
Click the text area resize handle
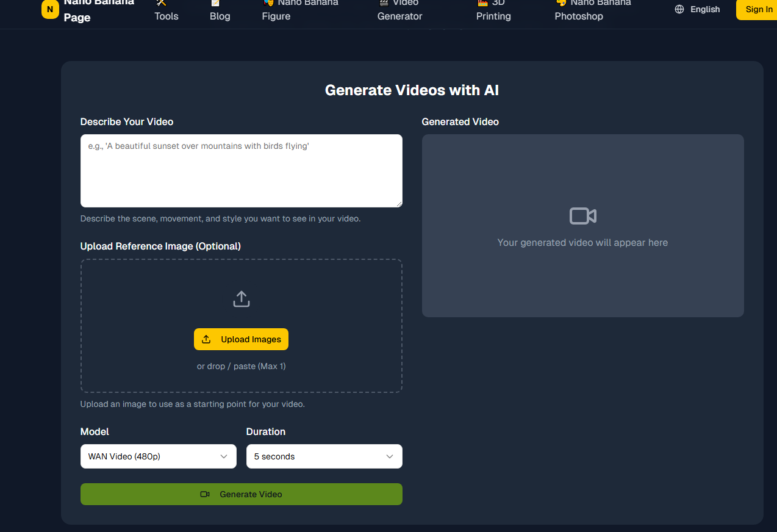point(398,204)
